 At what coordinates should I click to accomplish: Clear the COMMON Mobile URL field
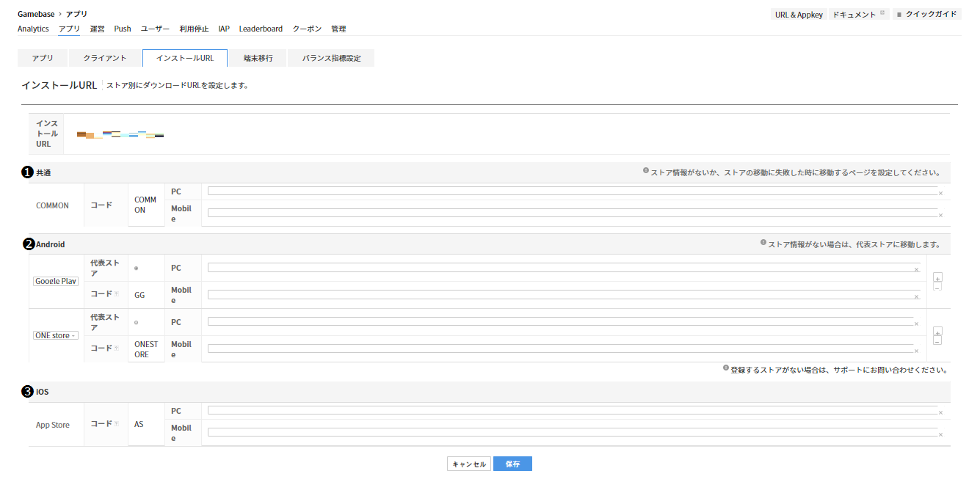tap(940, 216)
